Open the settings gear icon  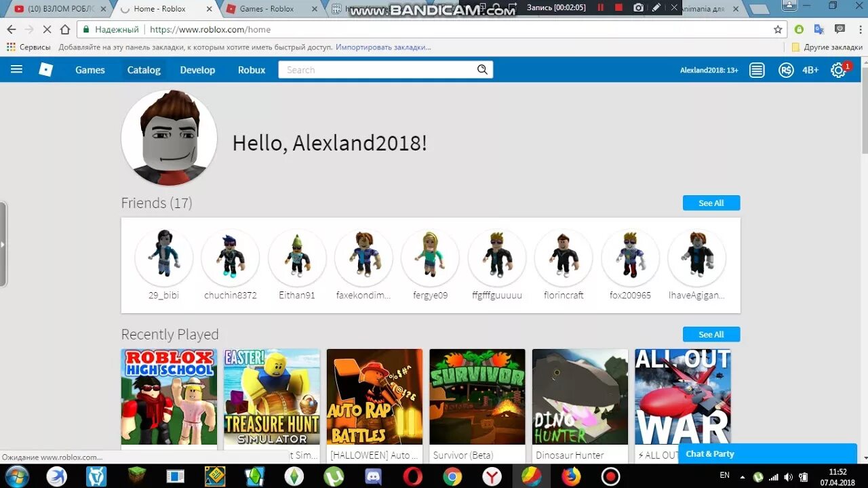pyautogui.click(x=838, y=70)
